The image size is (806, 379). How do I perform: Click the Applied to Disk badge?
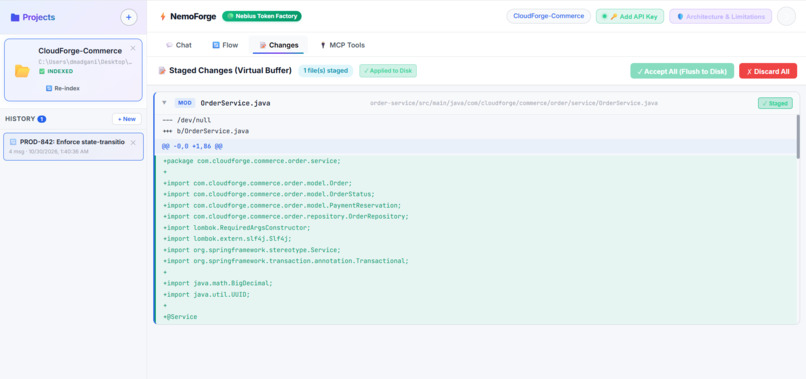pyautogui.click(x=388, y=70)
